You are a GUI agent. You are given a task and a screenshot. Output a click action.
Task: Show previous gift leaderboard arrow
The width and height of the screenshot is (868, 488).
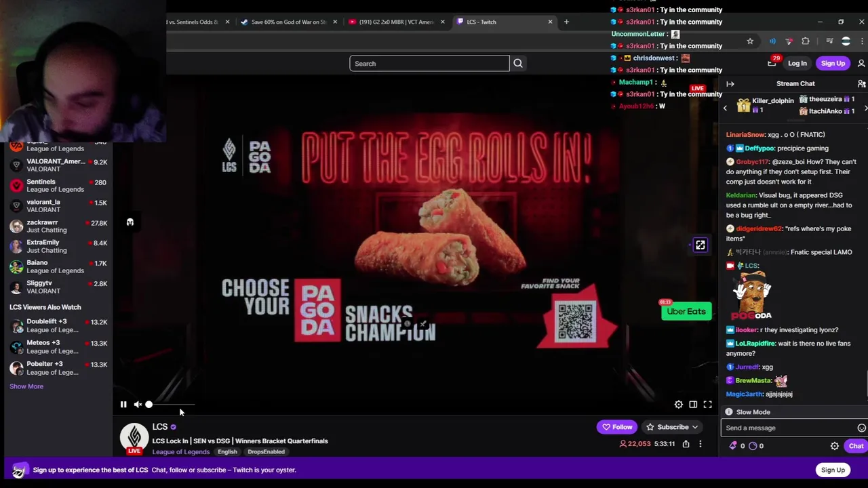[x=725, y=108]
